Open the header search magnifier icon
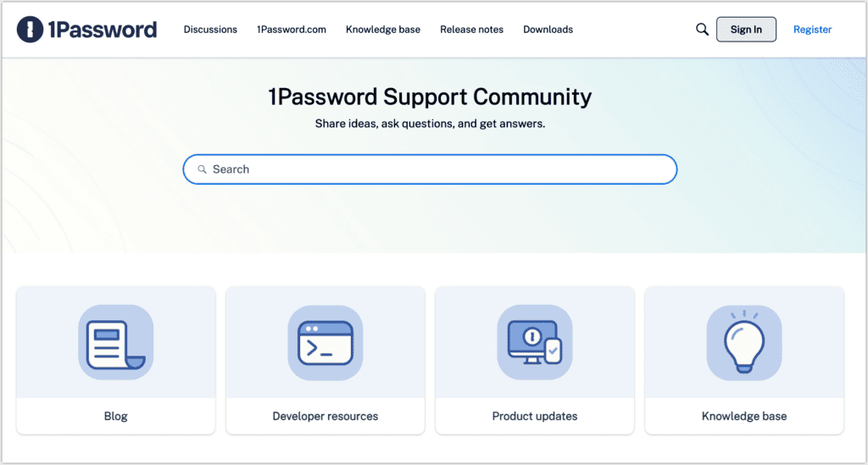868x465 pixels. [702, 30]
